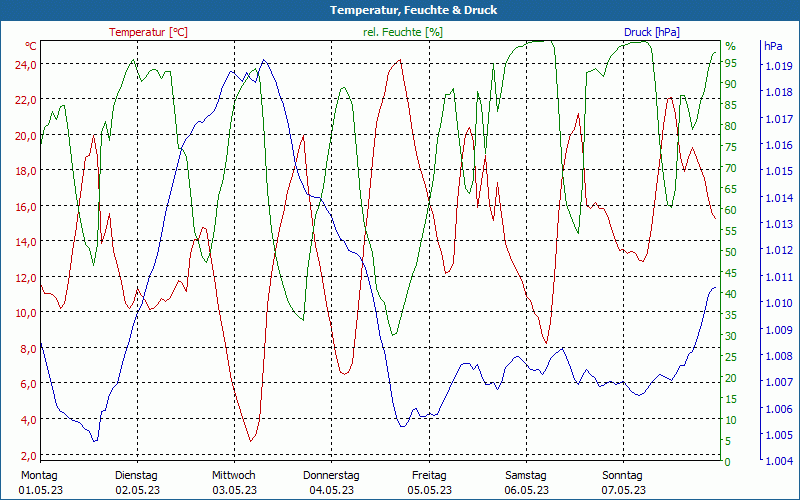Click the '20,0' temperature axis value
The image size is (800, 500).
(26, 136)
